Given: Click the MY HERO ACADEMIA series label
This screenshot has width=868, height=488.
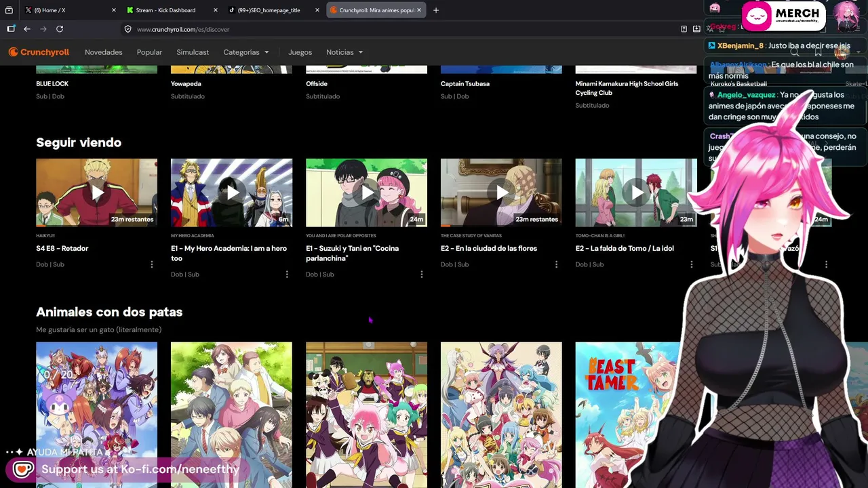Looking at the screenshot, I should pyautogui.click(x=193, y=236).
